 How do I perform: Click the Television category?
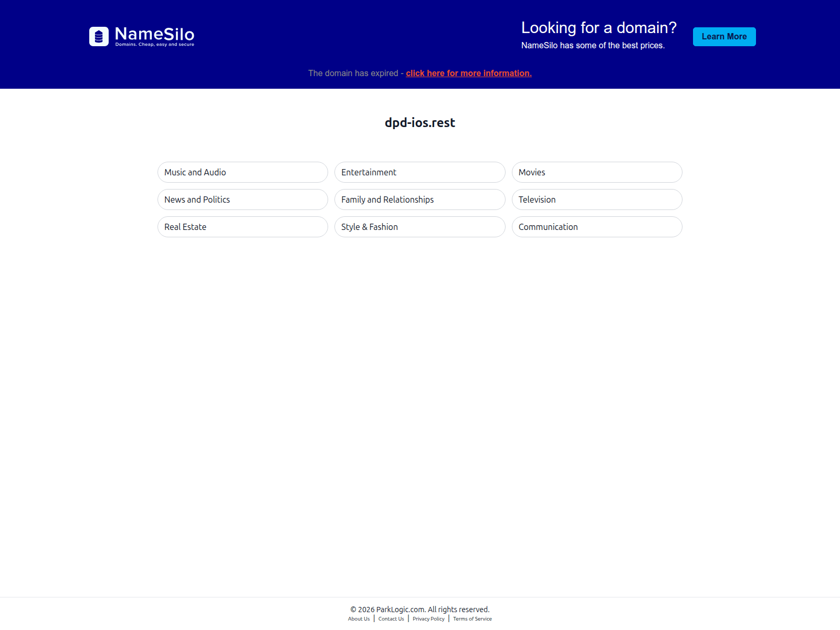coord(597,199)
